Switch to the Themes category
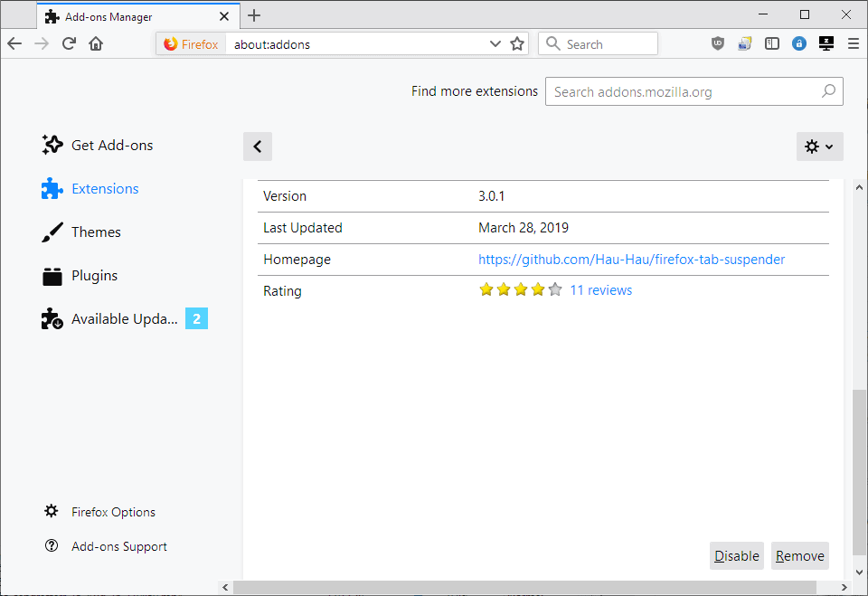868x596 pixels. click(x=96, y=232)
